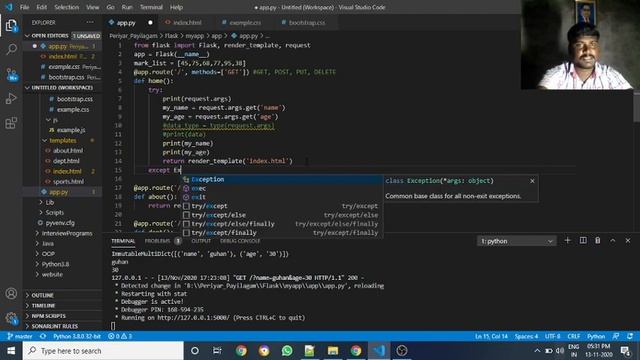Screen dimensions: 640x360
Task: Collapse the Untitled (Workspace) section
Action: pyautogui.click(x=62, y=88)
